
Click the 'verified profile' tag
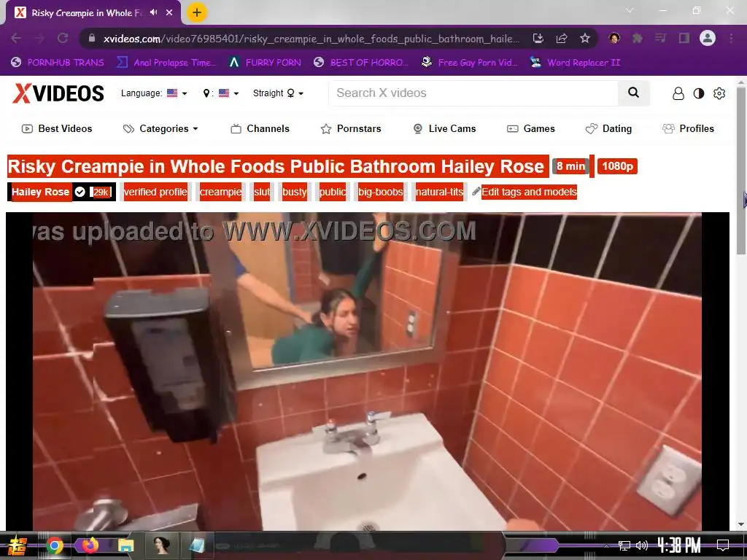pos(155,192)
